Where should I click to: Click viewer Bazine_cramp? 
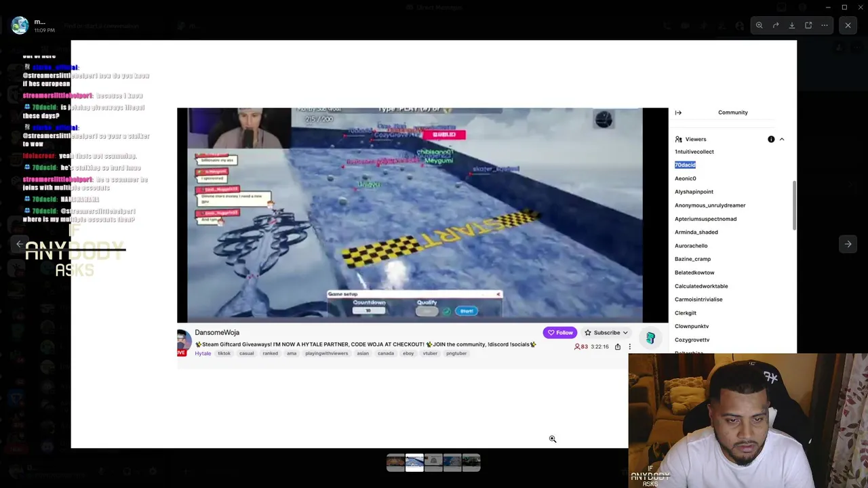point(692,259)
